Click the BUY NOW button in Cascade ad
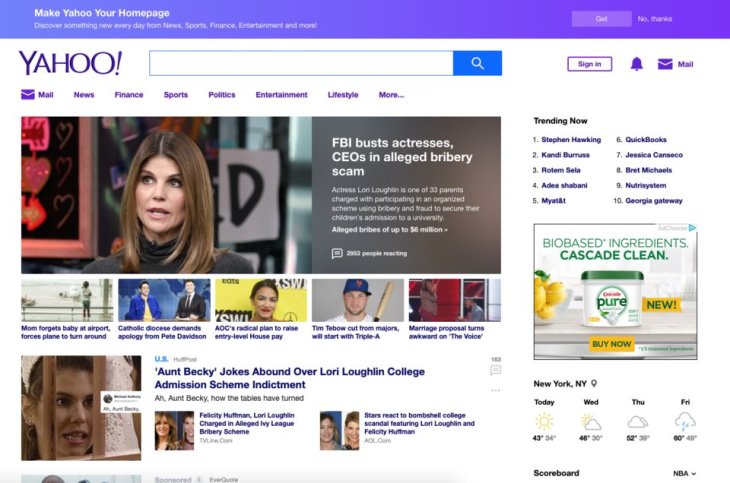This screenshot has height=483, width=730. click(x=611, y=344)
